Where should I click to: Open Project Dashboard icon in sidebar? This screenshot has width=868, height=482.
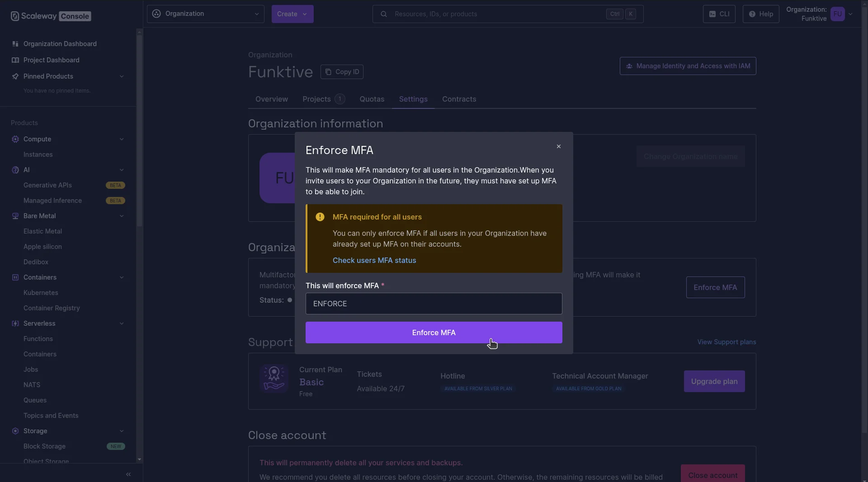point(15,60)
